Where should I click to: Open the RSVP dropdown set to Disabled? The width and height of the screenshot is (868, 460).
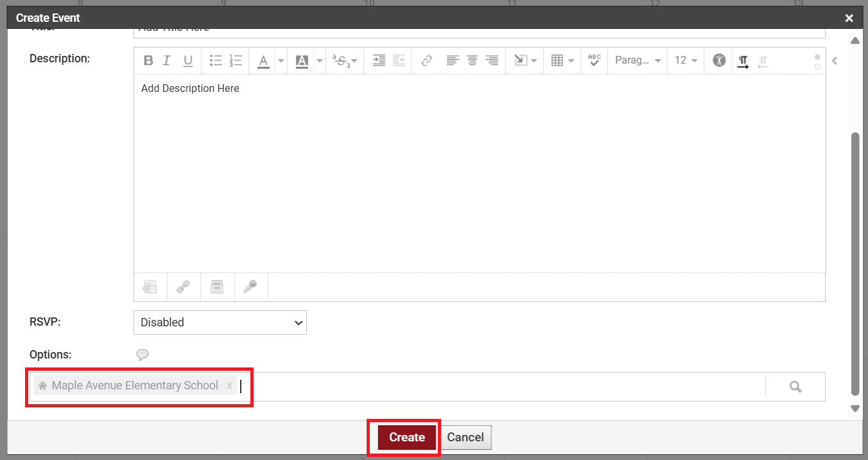point(220,323)
